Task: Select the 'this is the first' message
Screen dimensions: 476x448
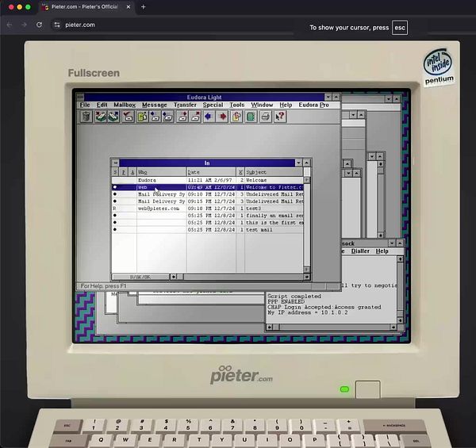Action: (x=208, y=222)
